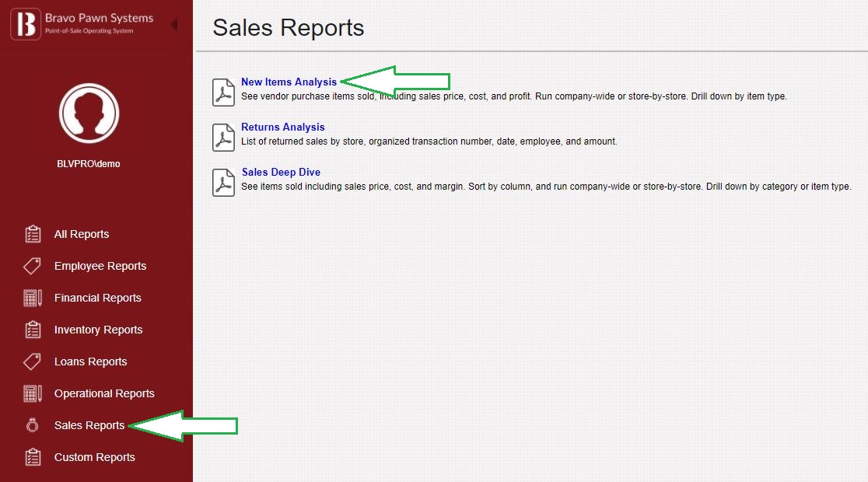The width and height of the screenshot is (868, 482).
Task: Open All Reports menu item
Action: click(x=82, y=234)
